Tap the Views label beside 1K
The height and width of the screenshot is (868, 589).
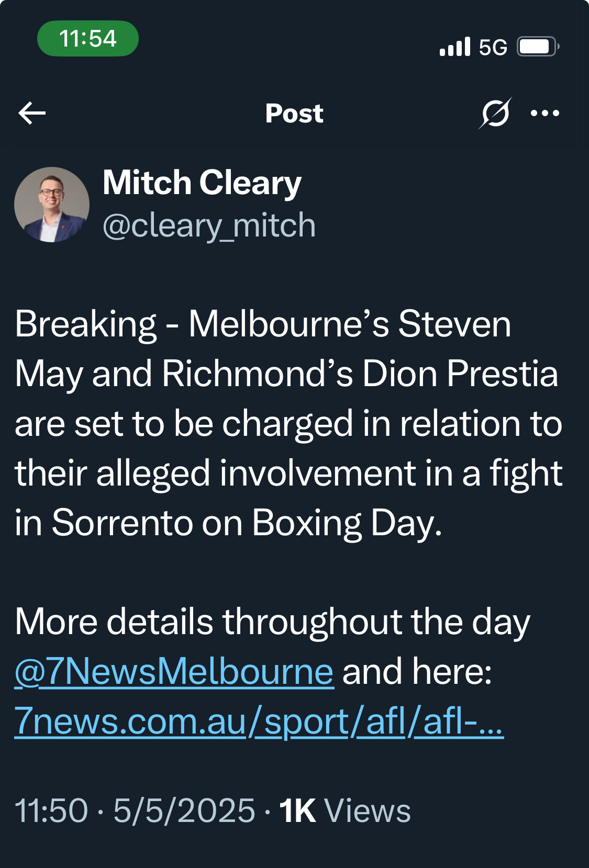[x=368, y=810]
